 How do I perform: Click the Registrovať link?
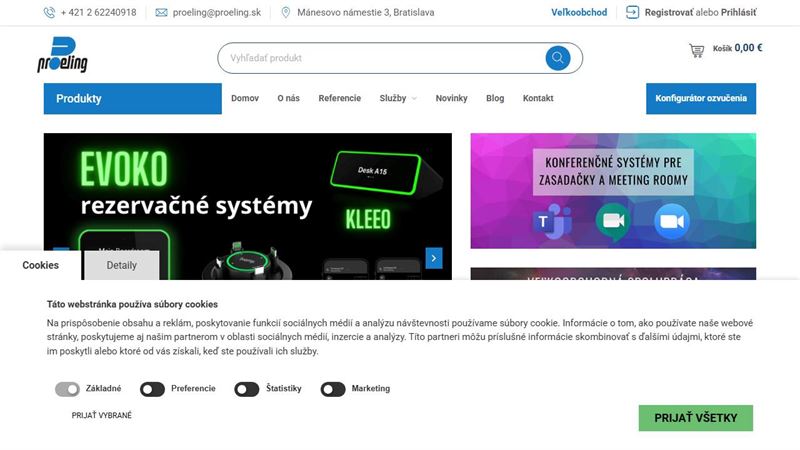point(669,12)
